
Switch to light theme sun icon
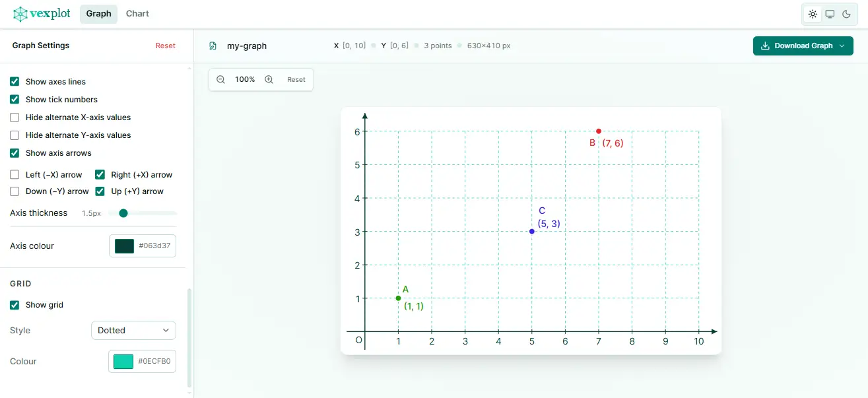pyautogui.click(x=813, y=14)
